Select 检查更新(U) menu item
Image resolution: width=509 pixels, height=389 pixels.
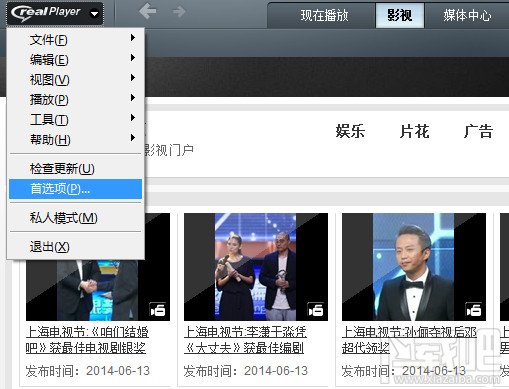point(76,169)
